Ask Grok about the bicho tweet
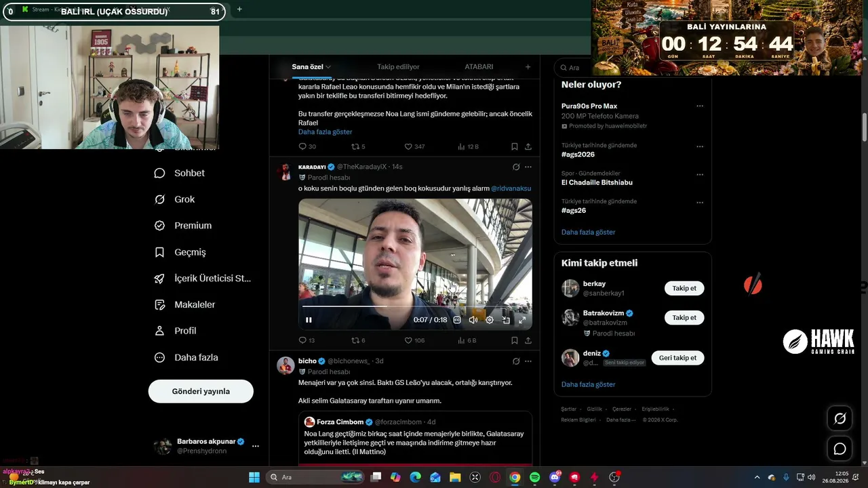 tap(516, 361)
